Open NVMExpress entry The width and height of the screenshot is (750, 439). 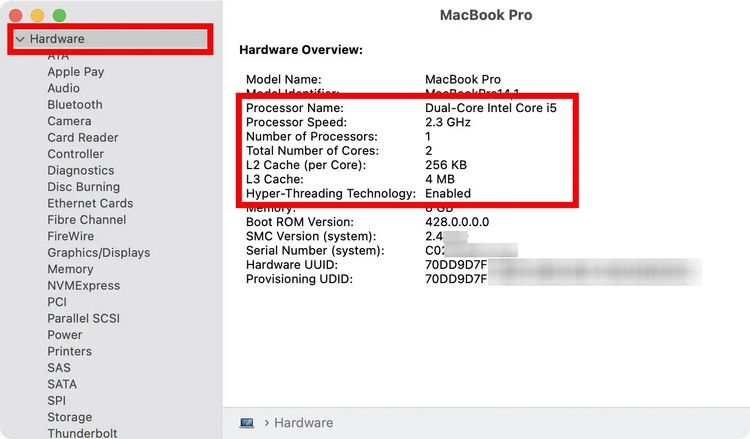tap(84, 285)
